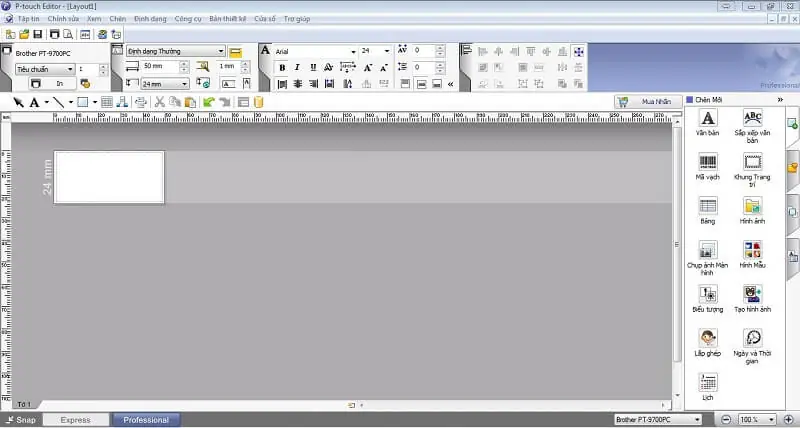The width and height of the screenshot is (800, 428).
Task: Toggle Underline text formatting
Action: pyautogui.click(x=313, y=68)
